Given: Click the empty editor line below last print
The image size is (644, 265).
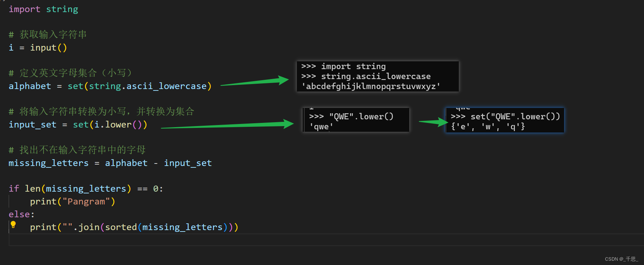Looking at the screenshot, I should click(x=326, y=240).
